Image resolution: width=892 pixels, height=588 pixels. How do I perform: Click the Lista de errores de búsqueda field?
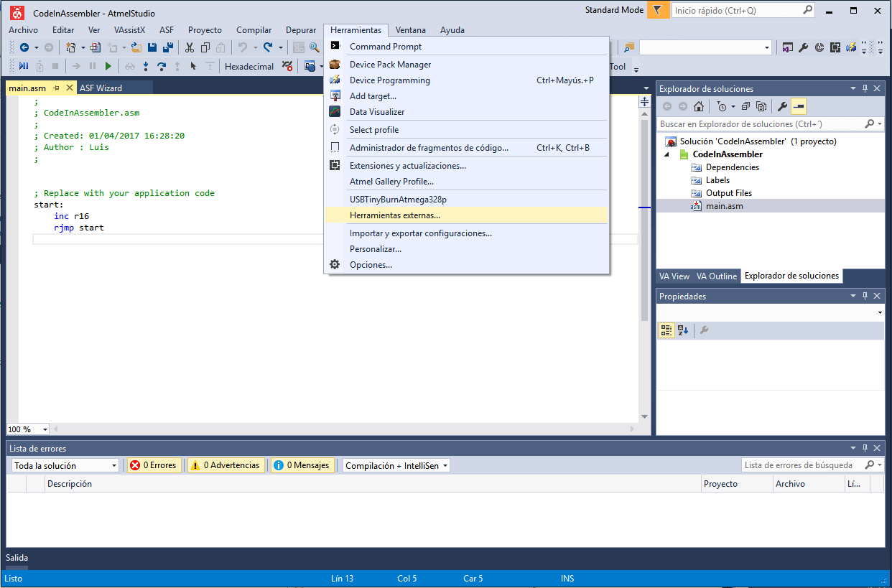[812, 465]
